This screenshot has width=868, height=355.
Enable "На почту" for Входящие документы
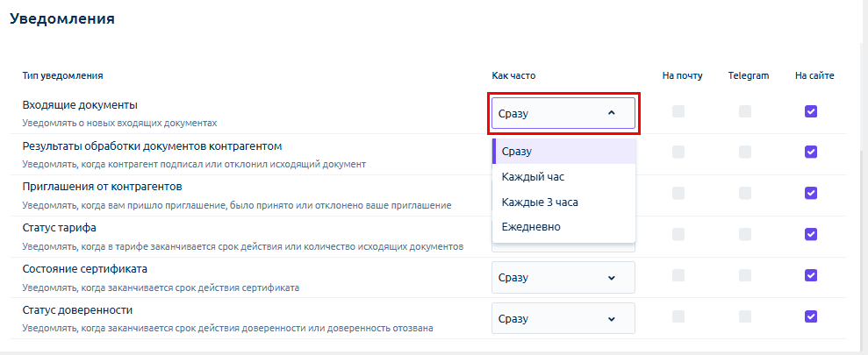point(678,111)
